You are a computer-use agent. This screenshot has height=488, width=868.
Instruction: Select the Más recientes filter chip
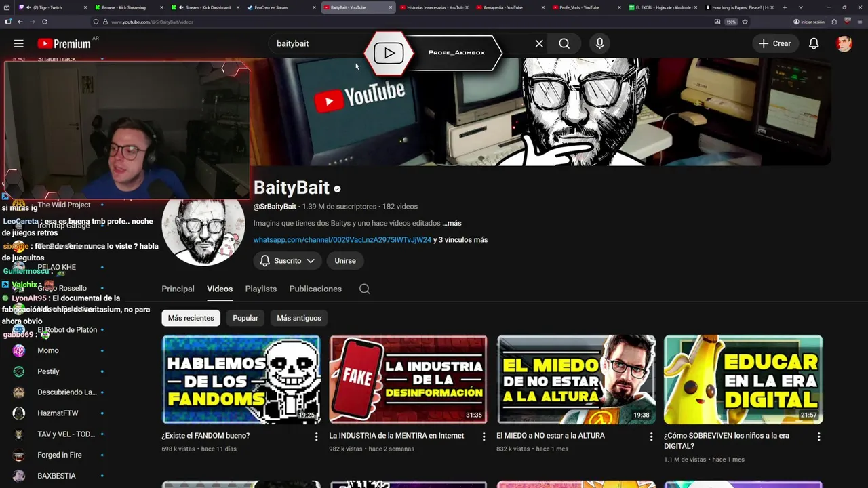(191, 318)
